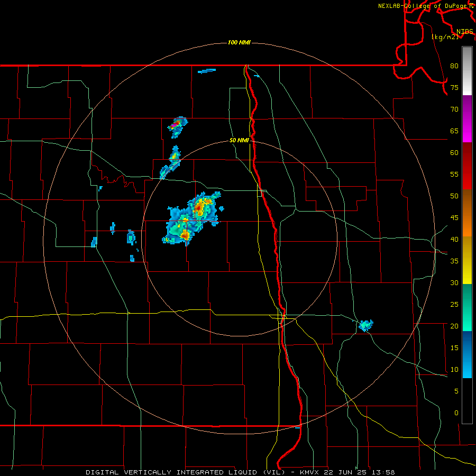Pick the yellow segment of the color bar

[467, 260]
